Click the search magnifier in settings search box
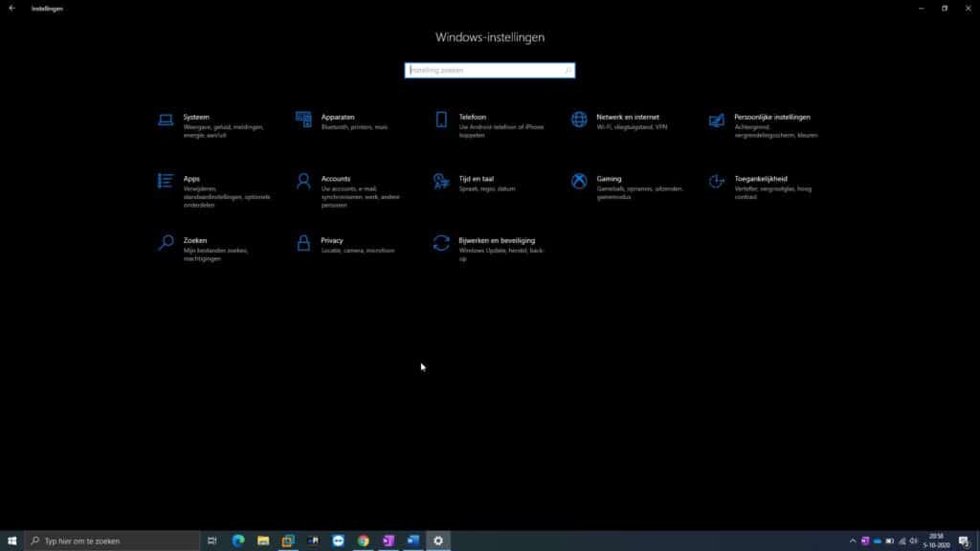Viewport: 980px width, 551px height. coord(568,71)
